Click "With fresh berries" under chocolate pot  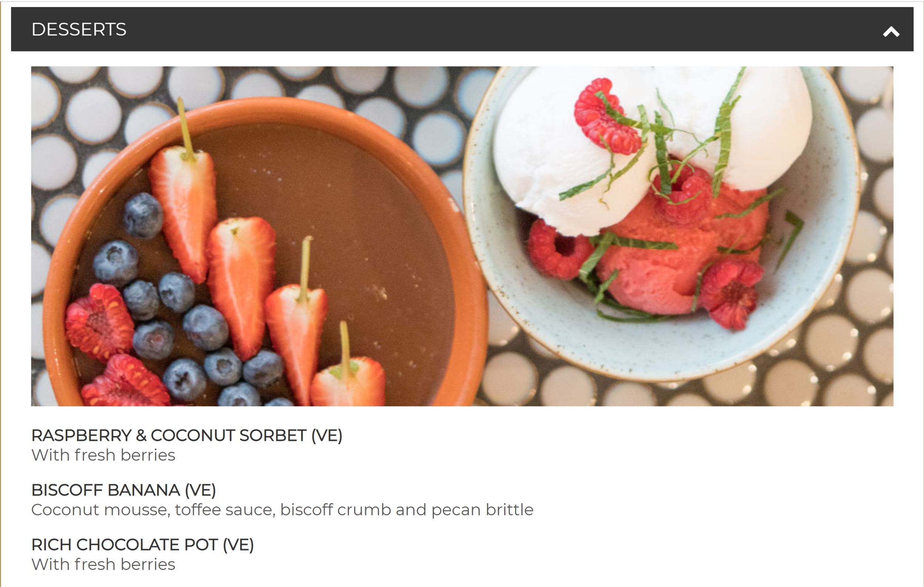pos(103,564)
